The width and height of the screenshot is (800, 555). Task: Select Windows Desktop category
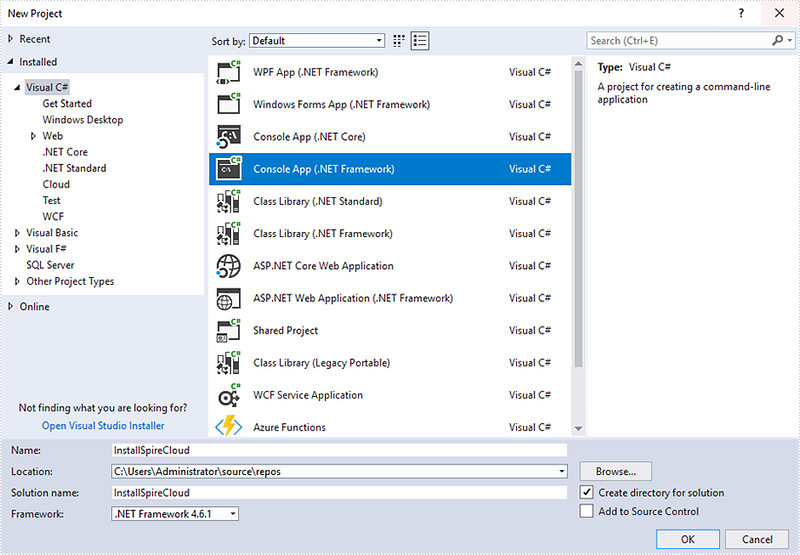coord(83,120)
